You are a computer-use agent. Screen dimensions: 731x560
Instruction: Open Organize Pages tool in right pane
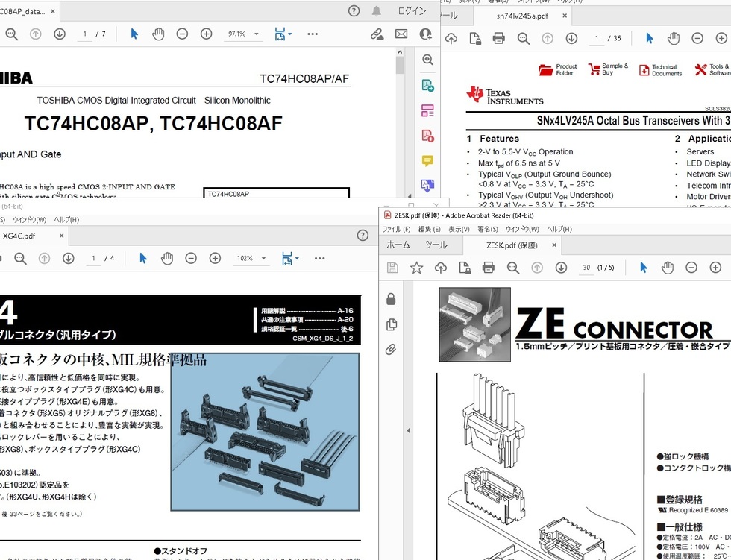point(427,111)
